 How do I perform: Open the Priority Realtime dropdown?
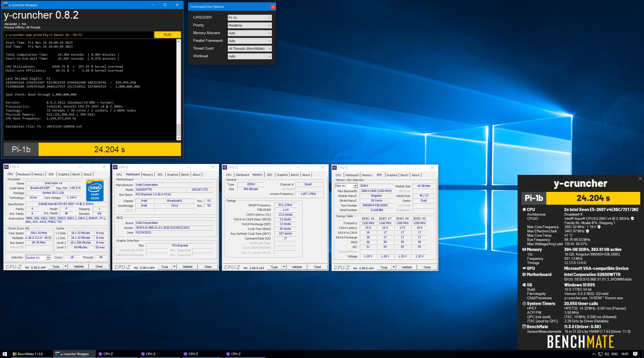250,25
